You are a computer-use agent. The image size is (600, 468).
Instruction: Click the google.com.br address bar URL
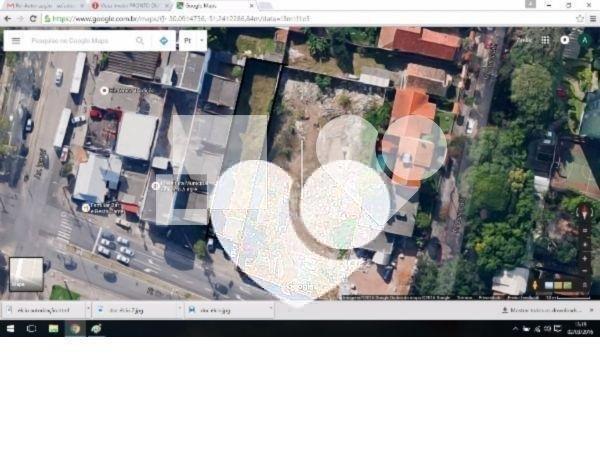(182, 19)
